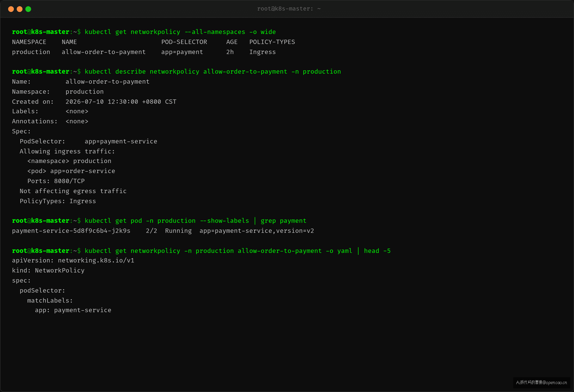Click the ready count '2/2'
This screenshot has width=574, height=392.
tap(151, 231)
